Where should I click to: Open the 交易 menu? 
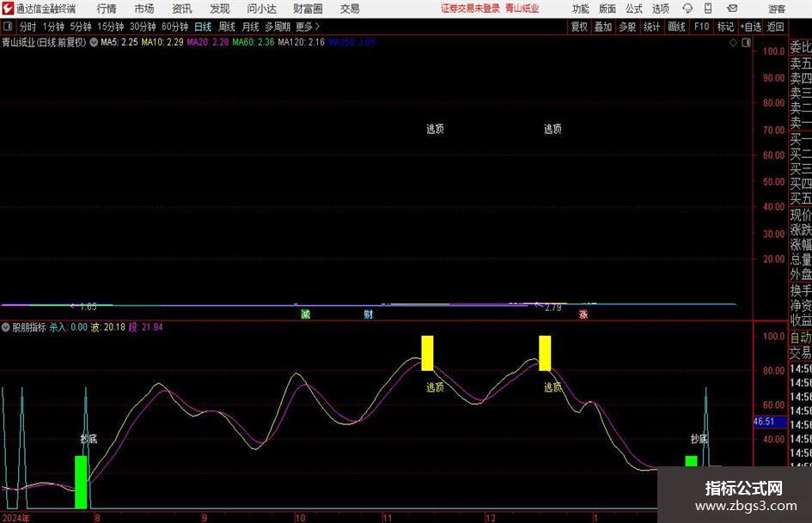pos(350,9)
